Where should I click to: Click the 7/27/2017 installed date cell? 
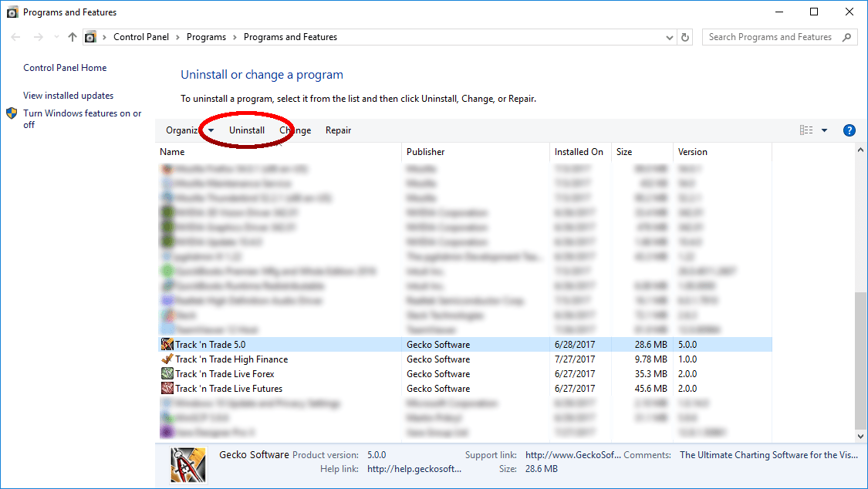click(x=575, y=359)
